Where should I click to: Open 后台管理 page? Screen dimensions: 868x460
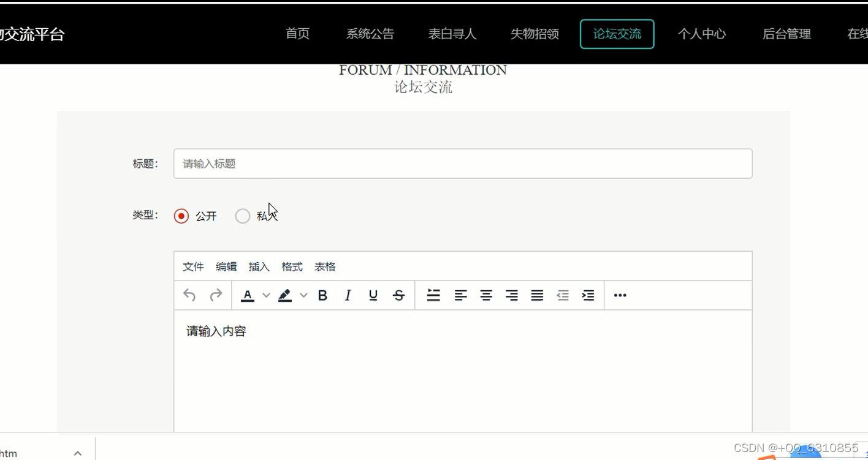[786, 34]
